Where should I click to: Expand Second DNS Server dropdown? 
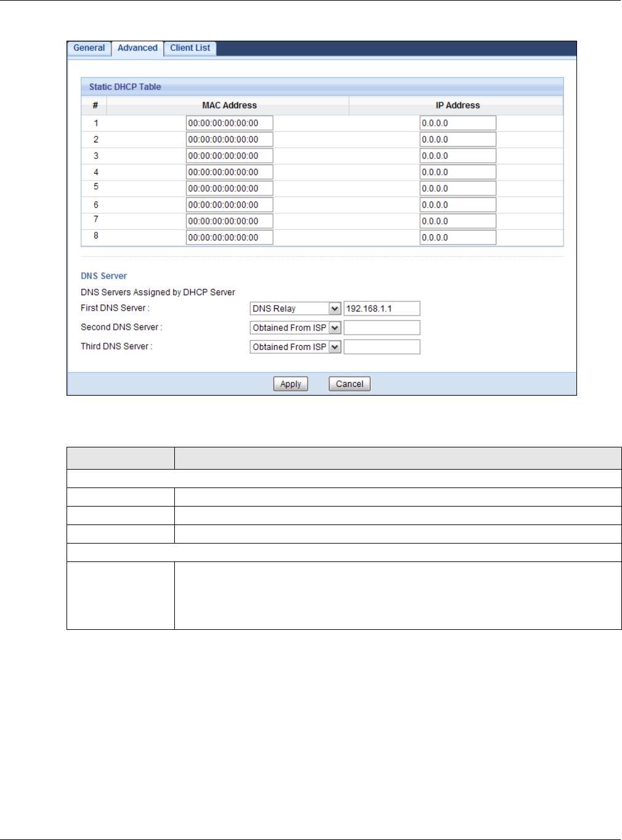(296, 328)
